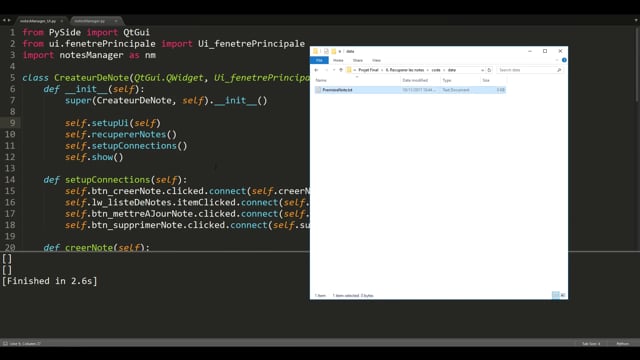Close the second Sublime Text tab

pyautogui.click(x=116, y=21)
